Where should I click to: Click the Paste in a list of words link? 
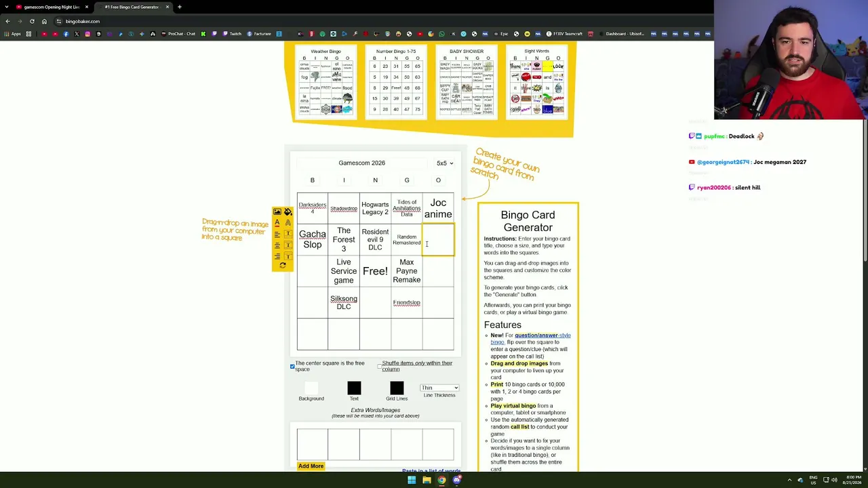(x=431, y=470)
